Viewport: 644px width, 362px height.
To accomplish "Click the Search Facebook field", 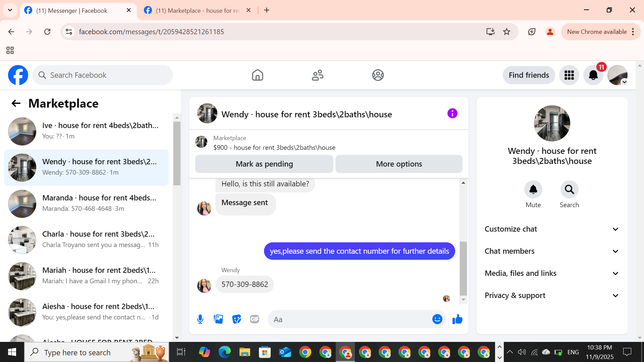I will click(103, 75).
